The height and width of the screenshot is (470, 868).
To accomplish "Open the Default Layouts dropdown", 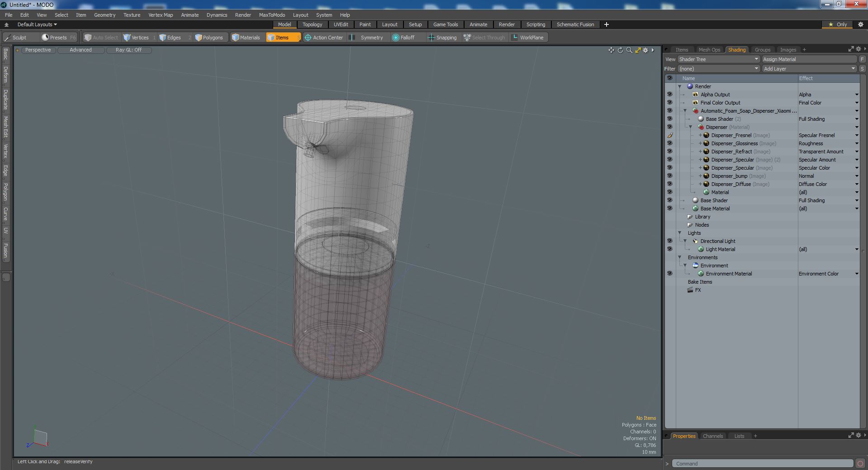I will 37,24.
